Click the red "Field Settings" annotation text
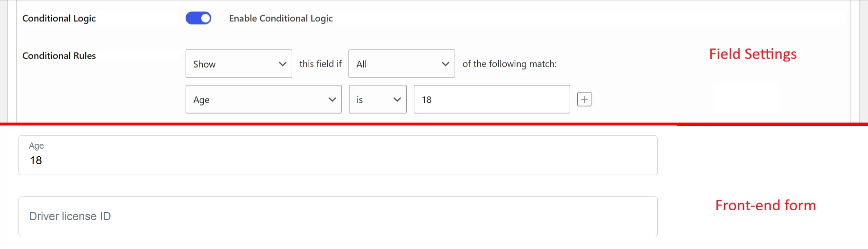The image size is (868, 249). [752, 54]
